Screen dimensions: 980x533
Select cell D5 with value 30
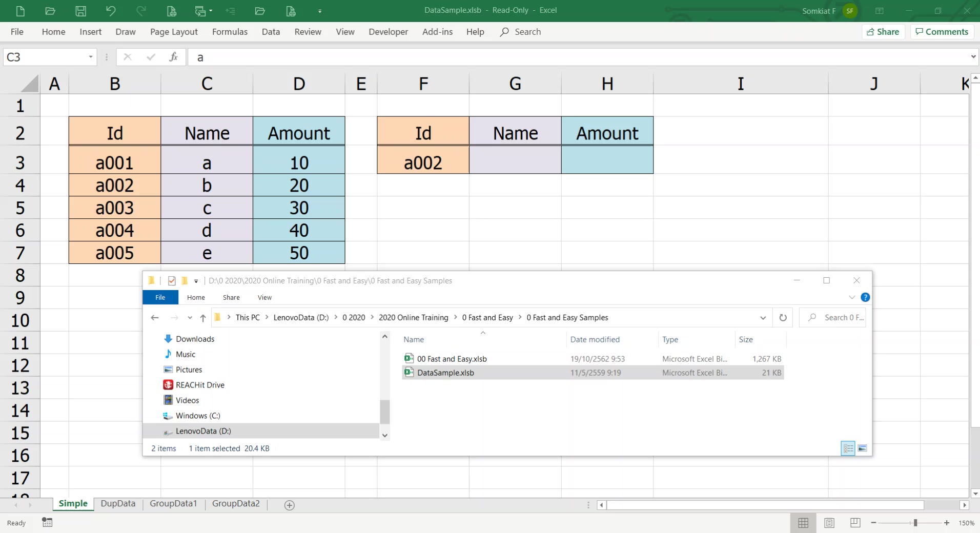coord(299,208)
